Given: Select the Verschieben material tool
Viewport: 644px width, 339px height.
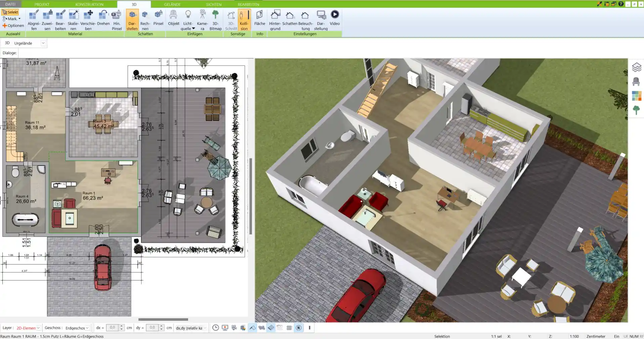Looking at the screenshot, I should 88,20.
